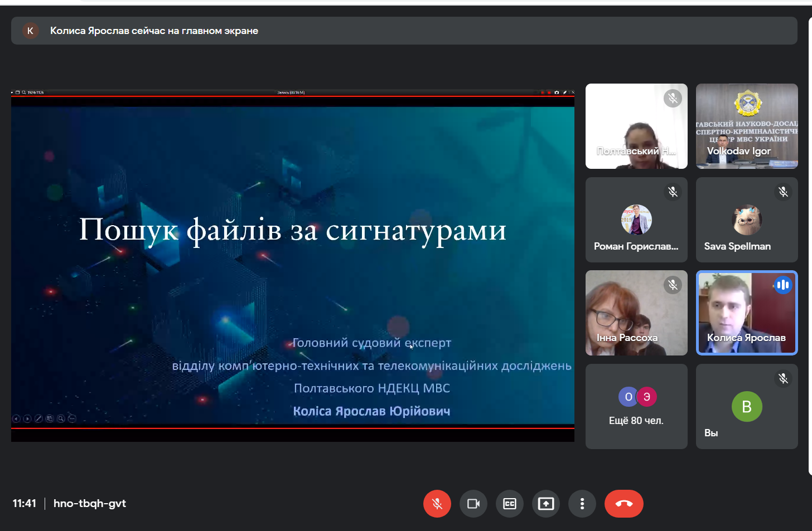Viewport: 812px width, 531px height.
Task: Click Volkodav Igor's video tile
Action: point(747,126)
